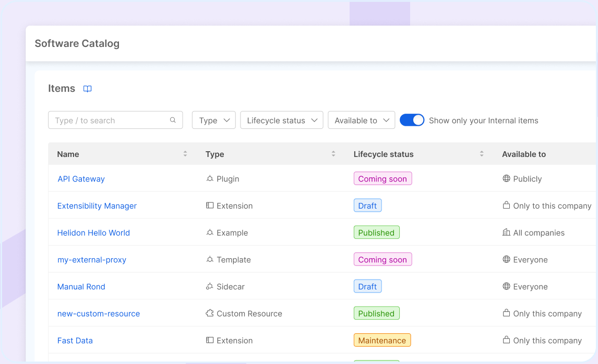Viewport: 598px width, 364px height.
Task: Open the API Gateway item
Action: pos(81,179)
